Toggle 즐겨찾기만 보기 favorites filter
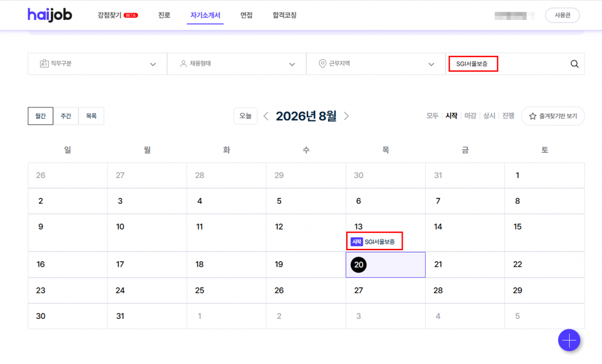 point(553,116)
